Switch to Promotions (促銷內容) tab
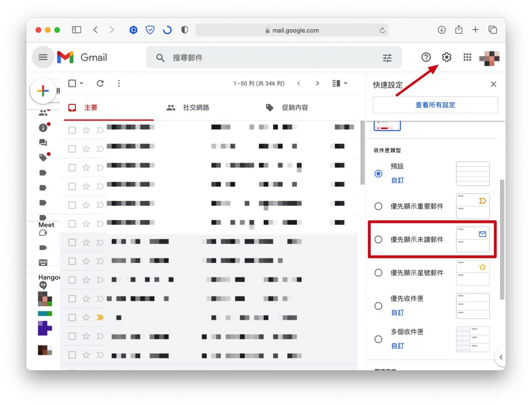532x405 pixels. (287, 108)
